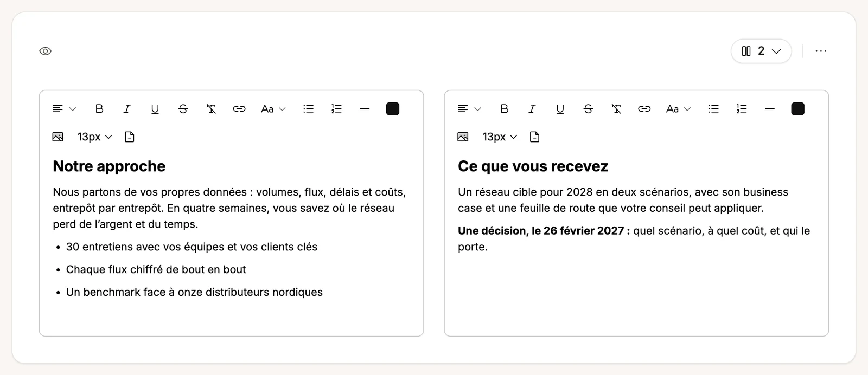Insert link in Ce que vous recevez editor
The width and height of the screenshot is (868, 375).
pyautogui.click(x=644, y=109)
